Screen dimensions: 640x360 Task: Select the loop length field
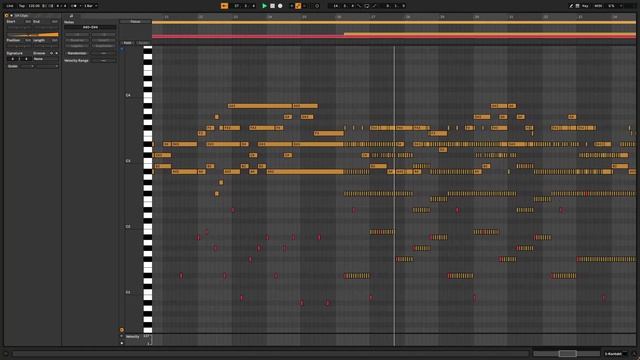pos(395,6)
